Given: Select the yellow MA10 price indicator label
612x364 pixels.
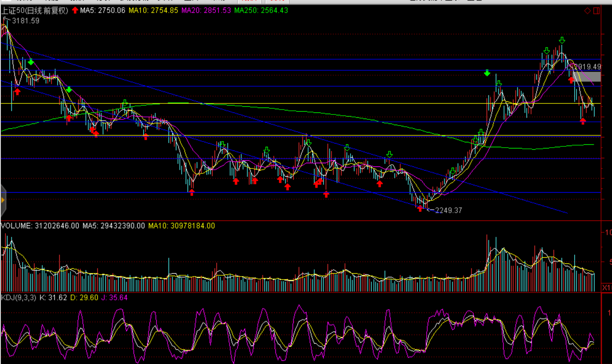Looking at the screenshot, I should [153, 10].
